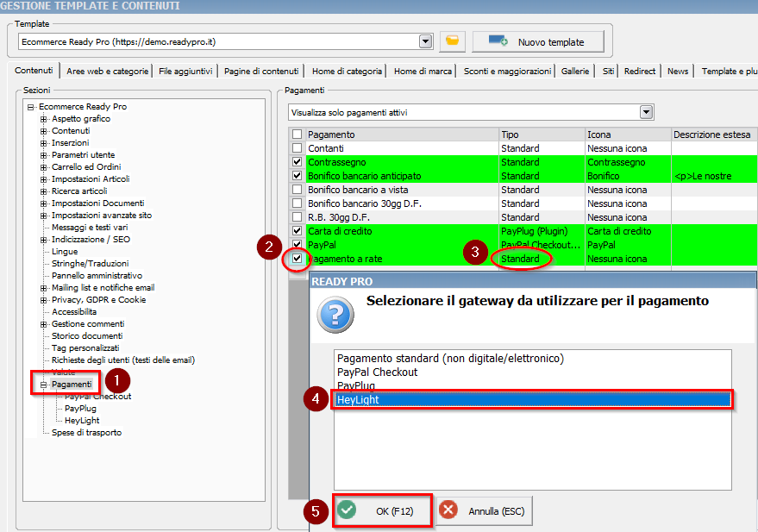758x532 pixels.
Task: Expand the Carrello ed Ordini node
Action: coord(43,167)
